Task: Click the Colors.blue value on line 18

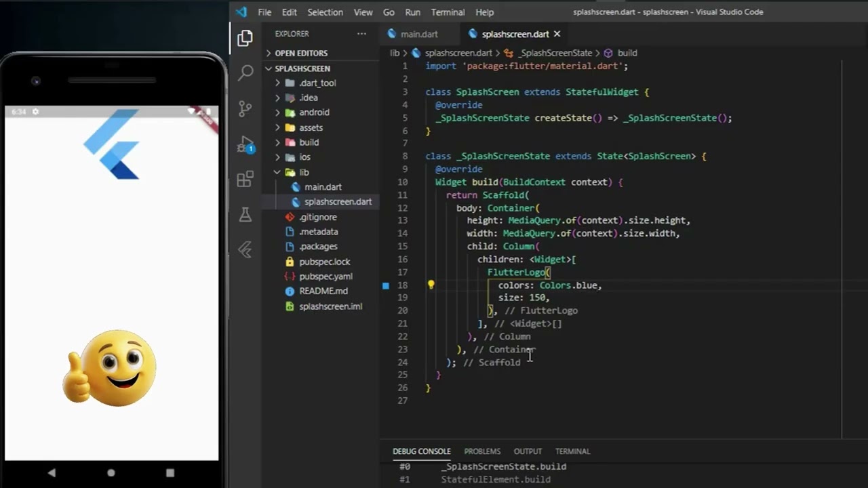Action: [x=568, y=285]
